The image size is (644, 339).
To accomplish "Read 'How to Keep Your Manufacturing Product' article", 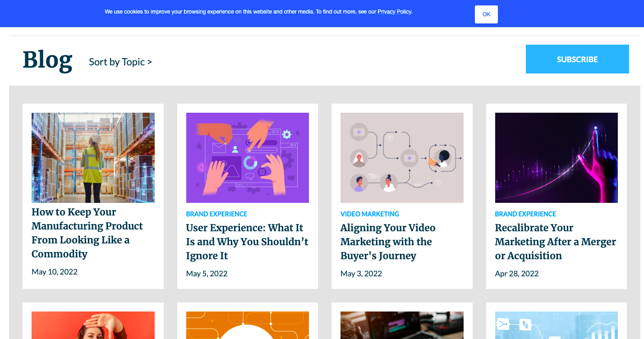I will (x=87, y=233).
